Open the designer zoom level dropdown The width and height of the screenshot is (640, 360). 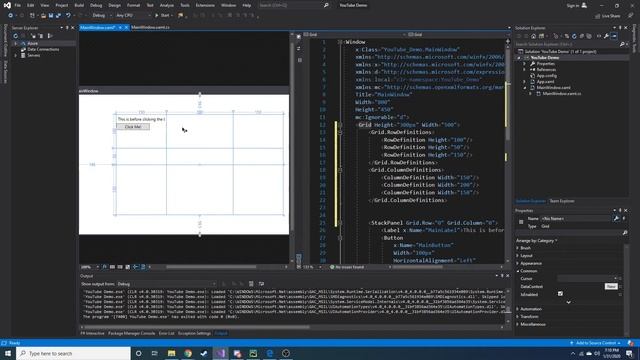coord(90,267)
